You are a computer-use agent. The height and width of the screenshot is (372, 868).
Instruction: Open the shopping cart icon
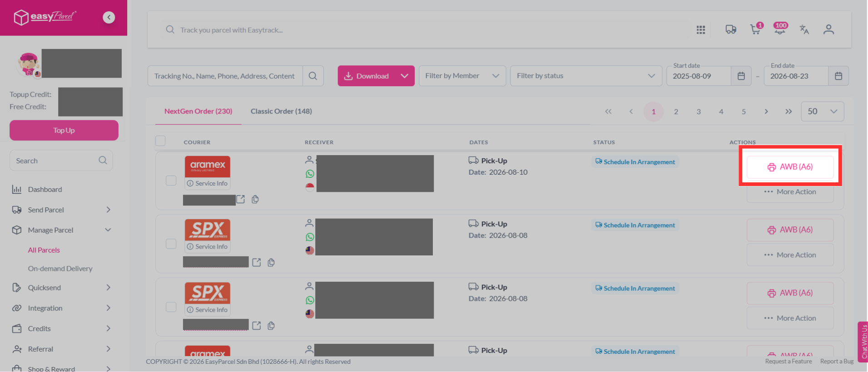coord(756,29)
